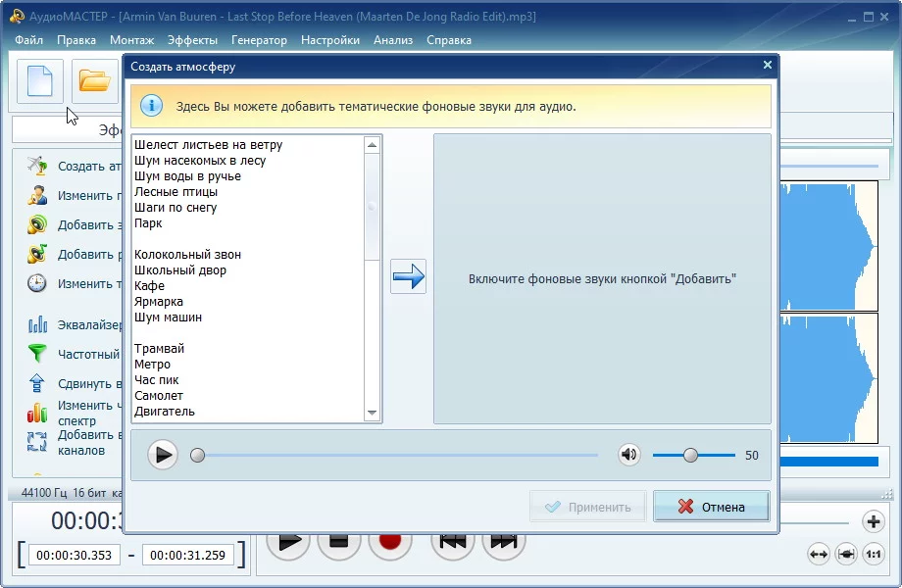The height and width of the screenshot is (588, 902).
Task: Click the clock icon in effects sidebar
Action: (x=37, y=283)
